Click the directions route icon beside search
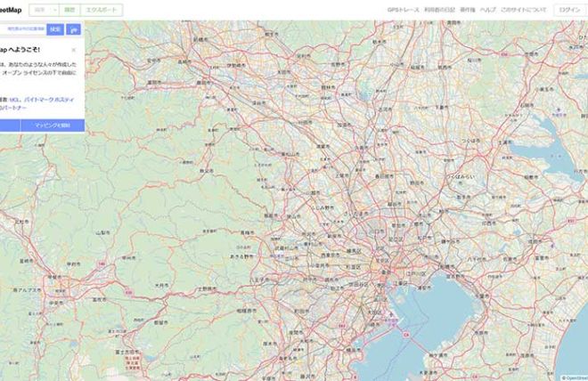 [73, 29]
